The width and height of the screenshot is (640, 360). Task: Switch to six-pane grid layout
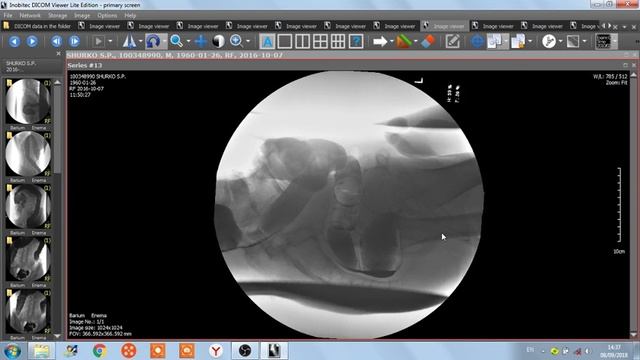[338, 41]
